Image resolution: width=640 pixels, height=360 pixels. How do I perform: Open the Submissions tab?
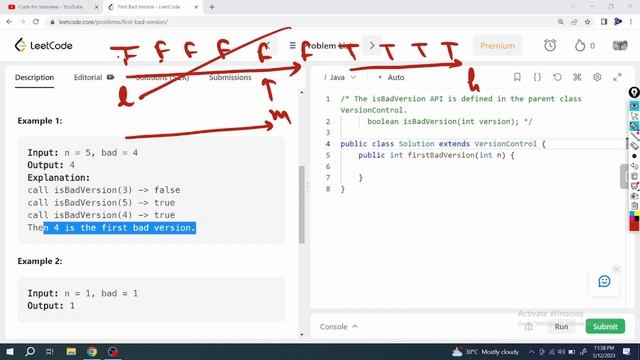[x=230, y=77]
